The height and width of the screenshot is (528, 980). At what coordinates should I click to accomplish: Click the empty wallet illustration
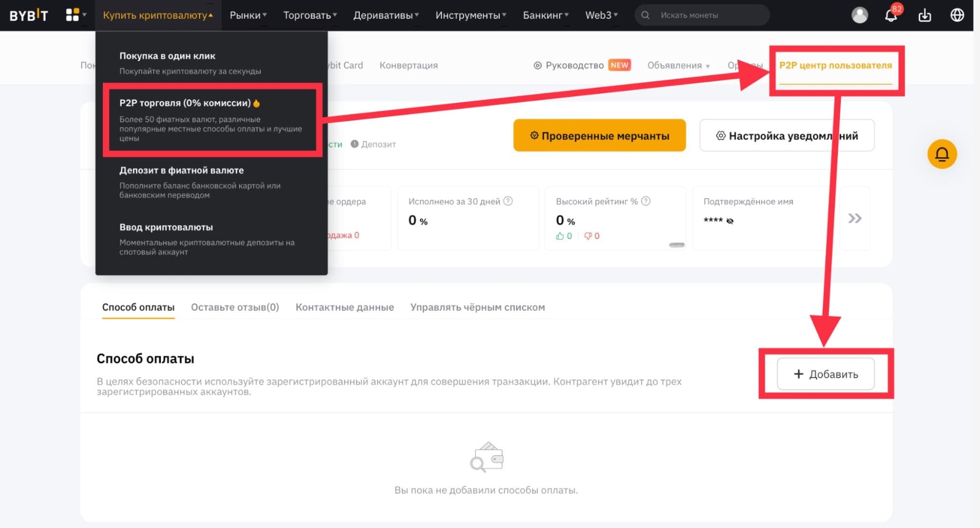coord(486,457)
